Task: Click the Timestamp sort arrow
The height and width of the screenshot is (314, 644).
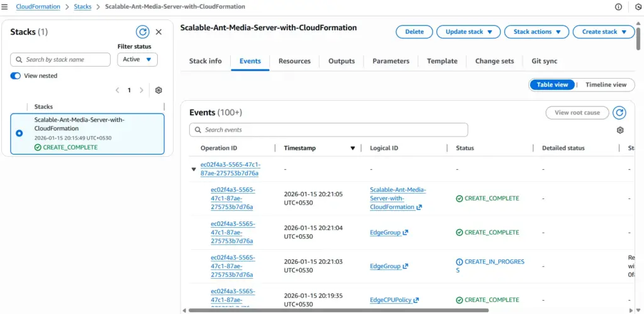Action: tap(352, 149)
